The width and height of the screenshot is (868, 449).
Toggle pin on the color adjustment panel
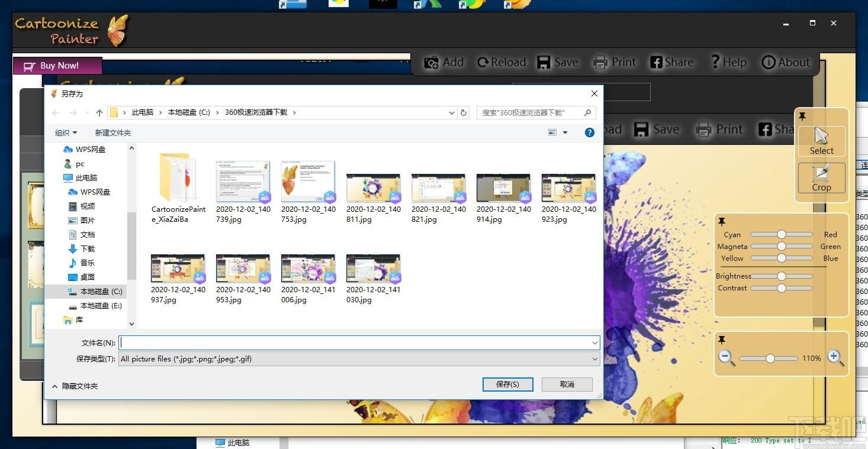coord(722,222)
